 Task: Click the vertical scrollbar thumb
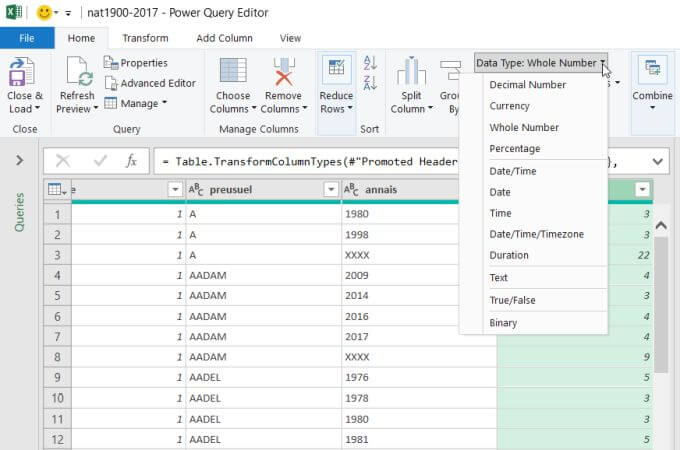[x=661, y=304]
